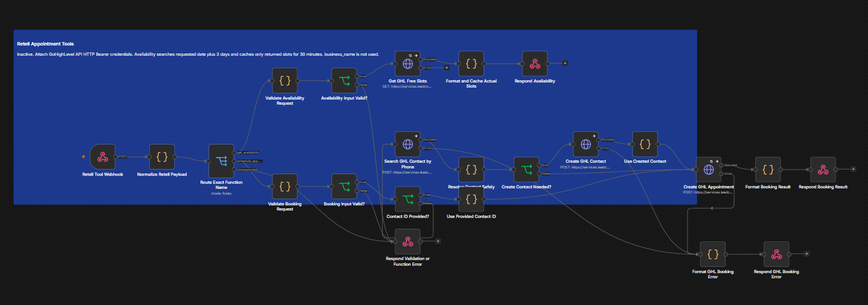Select the Create GHL Contact HTTP node
The width and height of the screenshot is (868, 305).
pos(586,145)
